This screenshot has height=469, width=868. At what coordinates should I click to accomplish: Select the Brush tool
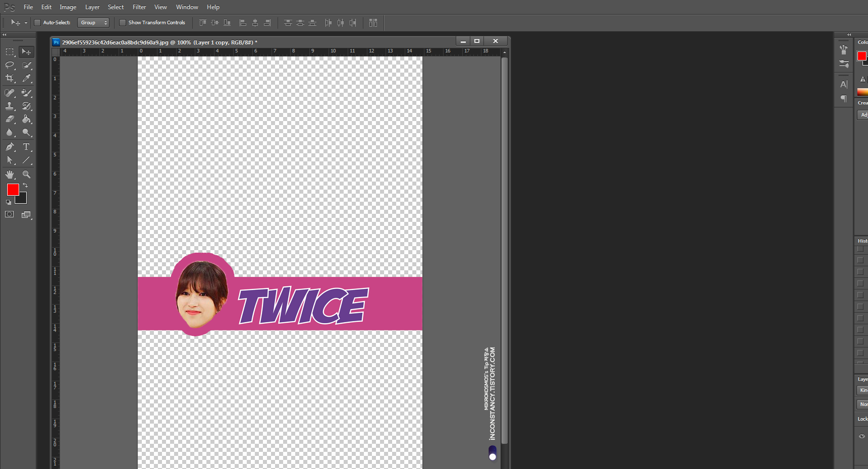[x=27, y=93]
